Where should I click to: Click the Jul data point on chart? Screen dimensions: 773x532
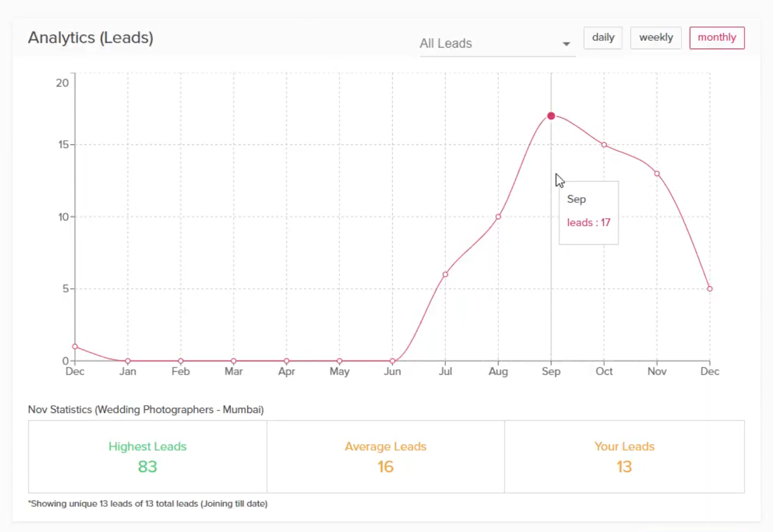pyautogui.click(x=445, y=274)
